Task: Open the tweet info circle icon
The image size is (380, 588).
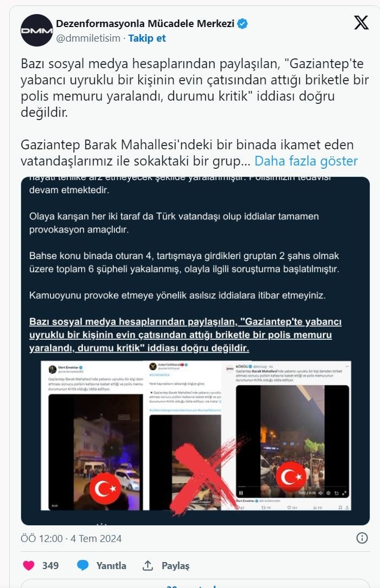Action: pyautogui.click(x=362, y=538)
